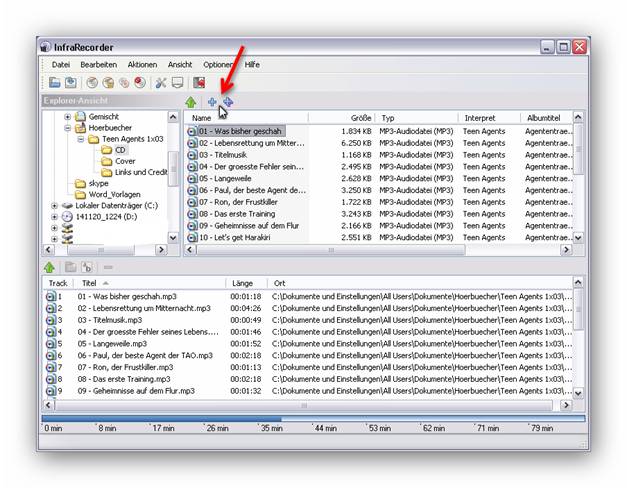Expand the 141120_1224 (D:) drive node
The width and height of the screenshot is (627, 488).
pyautogui.click(x=54, y=217)
